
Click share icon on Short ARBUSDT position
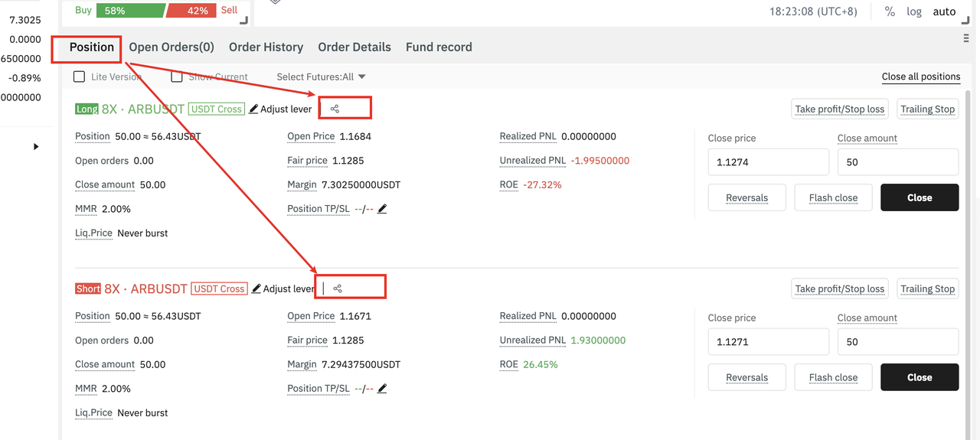(338, 288)
